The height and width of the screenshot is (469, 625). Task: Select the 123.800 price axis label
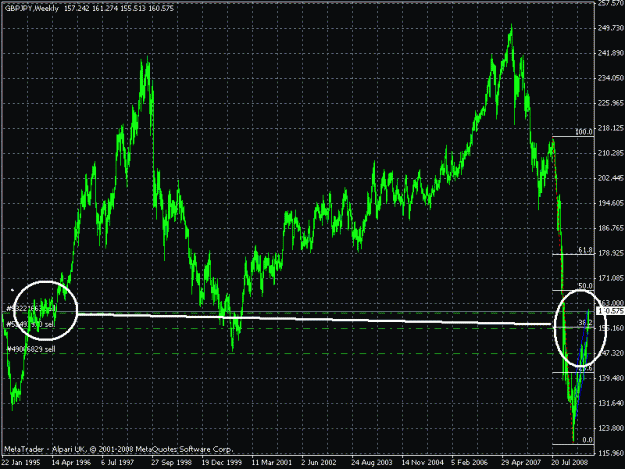610,428
